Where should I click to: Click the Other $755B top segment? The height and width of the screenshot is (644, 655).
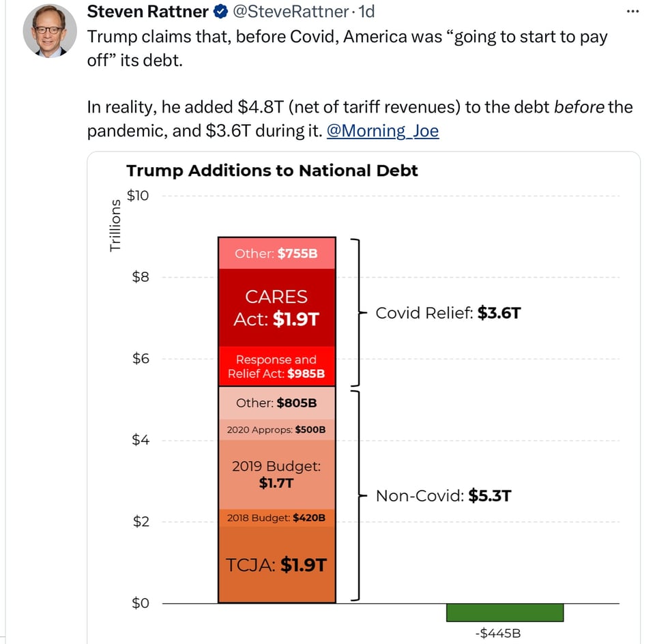point(276,253)
